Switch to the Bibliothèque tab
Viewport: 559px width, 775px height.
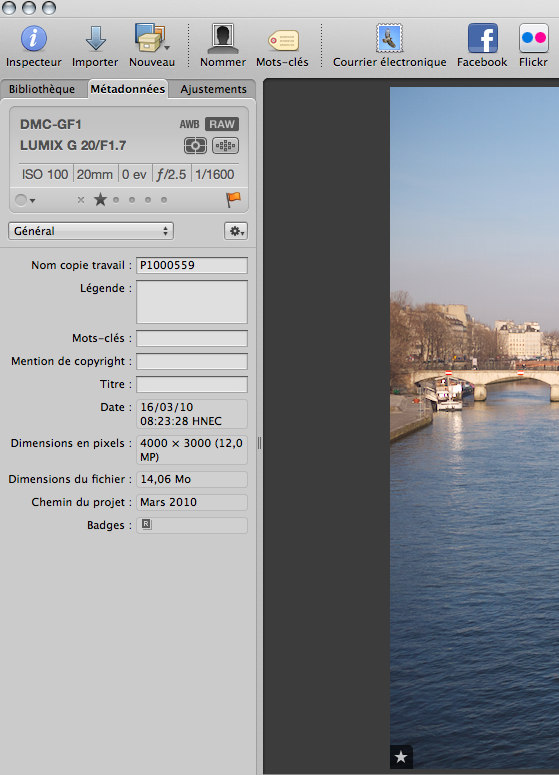(42, 89)
